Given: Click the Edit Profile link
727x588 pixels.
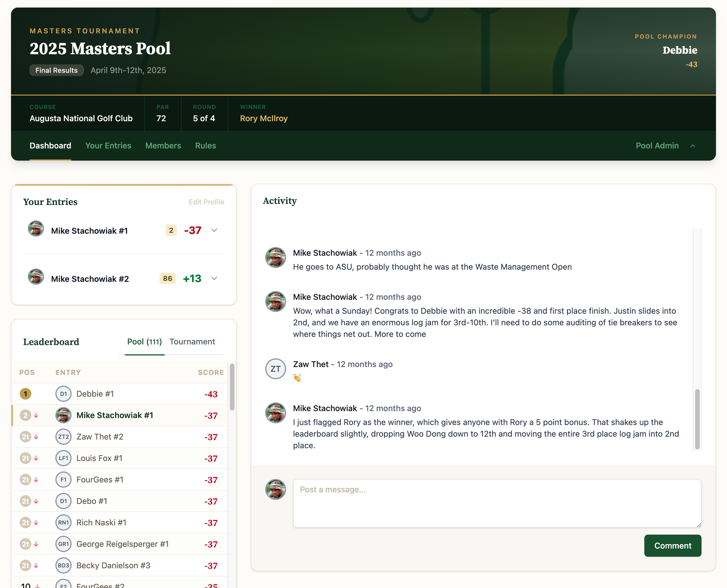Looking at the screenshot, I should click(206, 202).
